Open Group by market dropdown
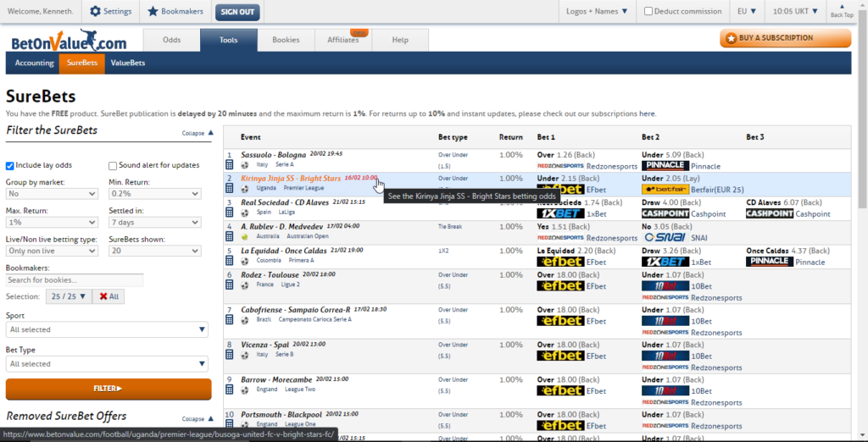868x442 pixels. tap(52, 194)
